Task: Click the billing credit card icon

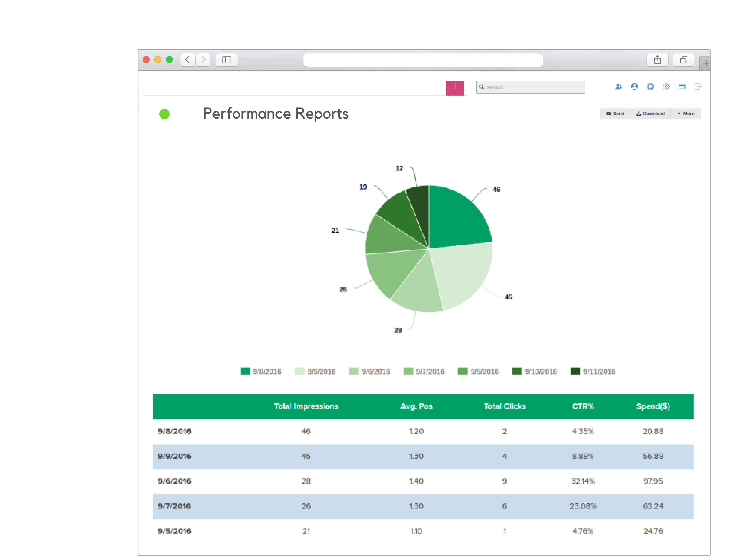Action: pos(682,87)
